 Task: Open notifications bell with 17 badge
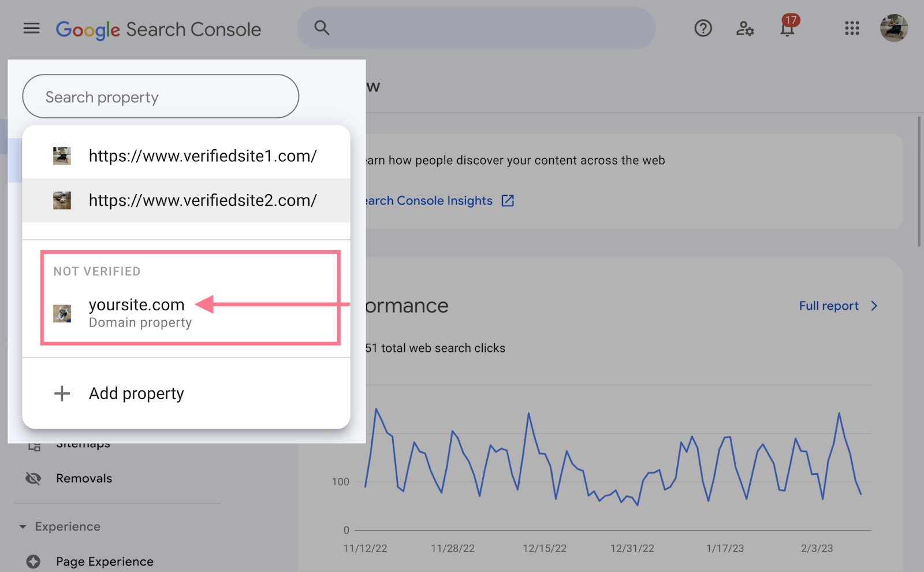coord(787,28)
